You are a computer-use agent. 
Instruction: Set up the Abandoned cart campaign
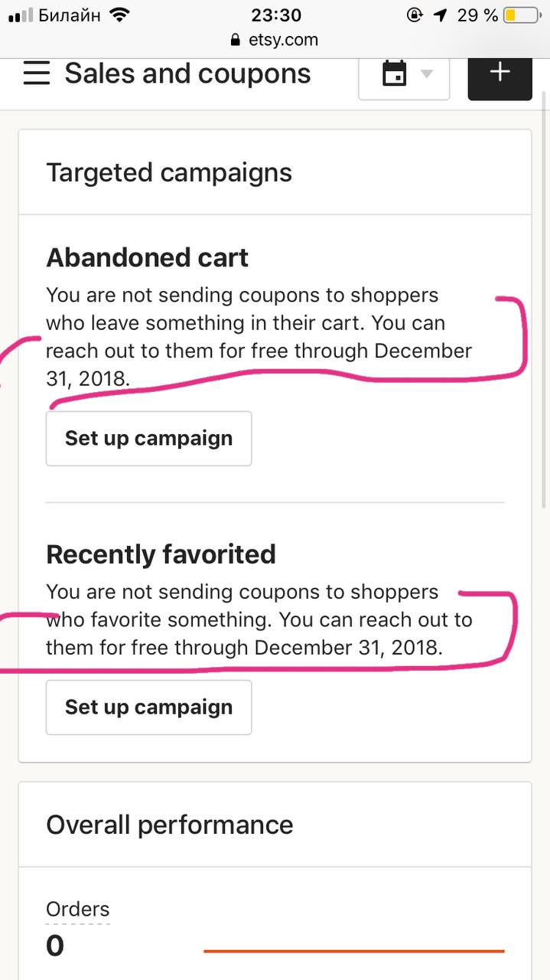pyautogui.click(x=148, y=438)
